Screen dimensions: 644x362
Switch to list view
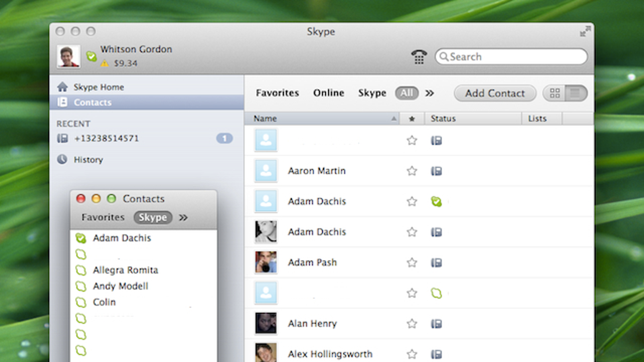tap(576, 93)
